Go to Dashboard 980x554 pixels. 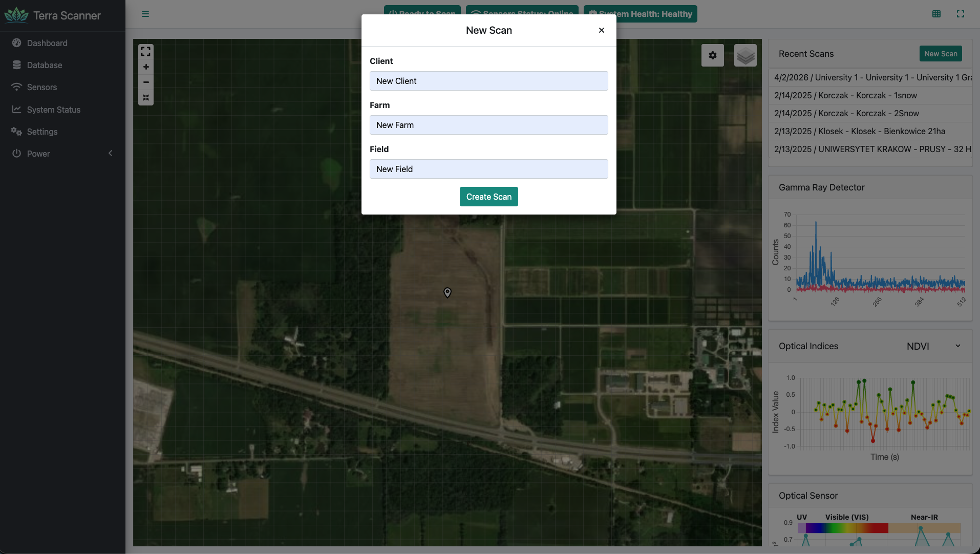17,43
